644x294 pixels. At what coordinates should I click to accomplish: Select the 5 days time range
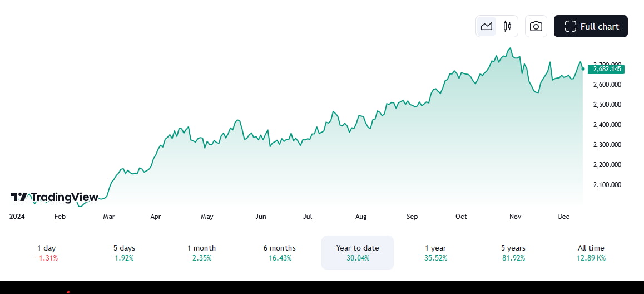pos(124,253)
